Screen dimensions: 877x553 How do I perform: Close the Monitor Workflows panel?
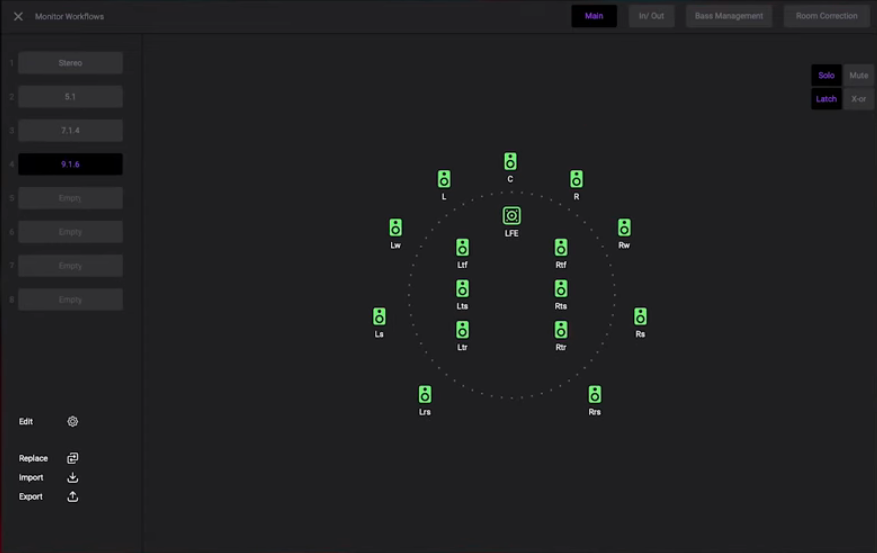[x=18, y=16]
